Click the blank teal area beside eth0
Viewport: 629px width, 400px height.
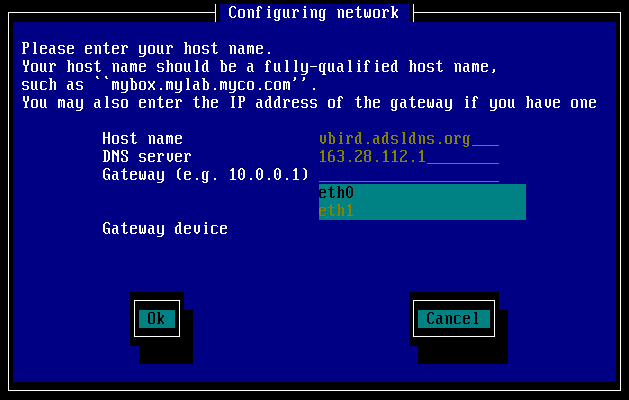pyautogui.click(x=440, y=193)
